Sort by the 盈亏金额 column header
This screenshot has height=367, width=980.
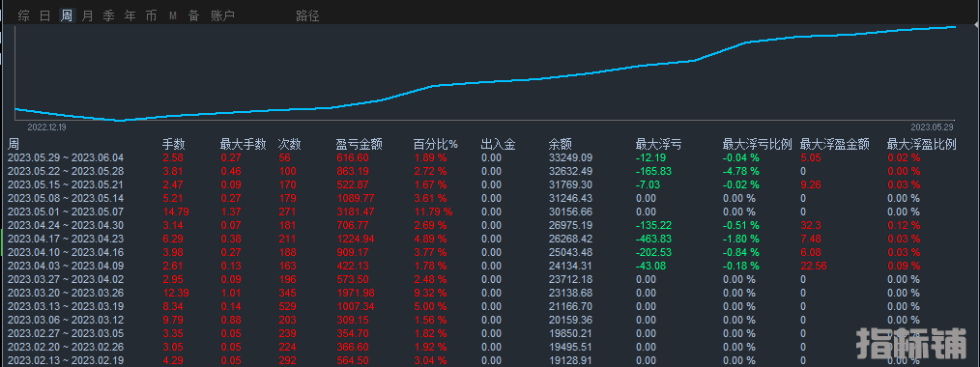[360, 144]
